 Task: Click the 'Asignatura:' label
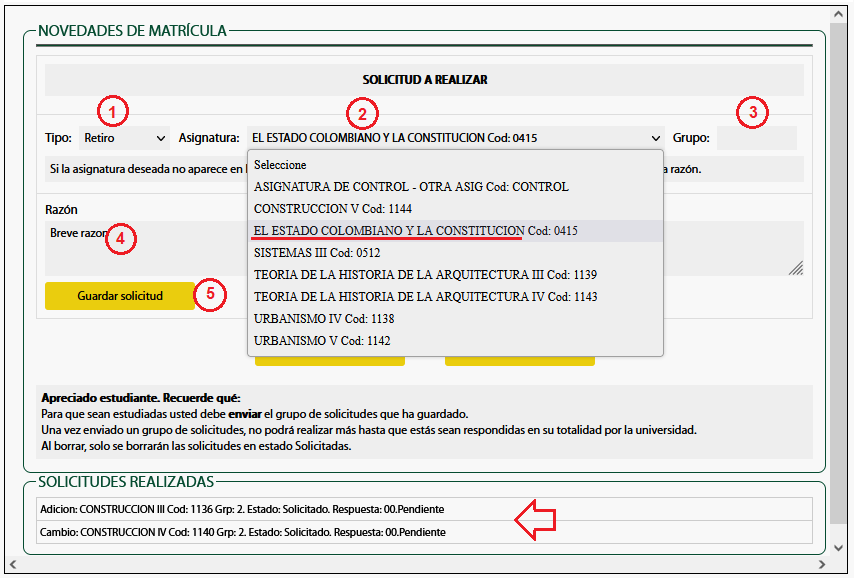[209, 138]
